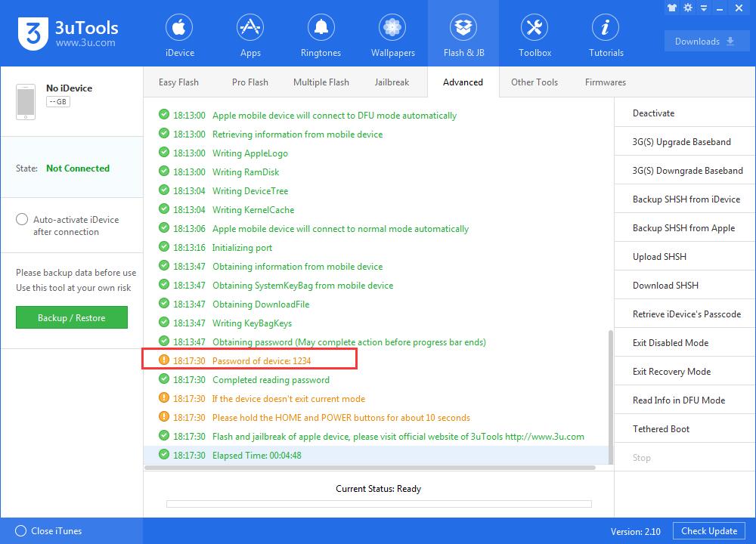Open settings gear icon in title bar
The height and width of the screenshot is (544, 756).
coord(688,8)
